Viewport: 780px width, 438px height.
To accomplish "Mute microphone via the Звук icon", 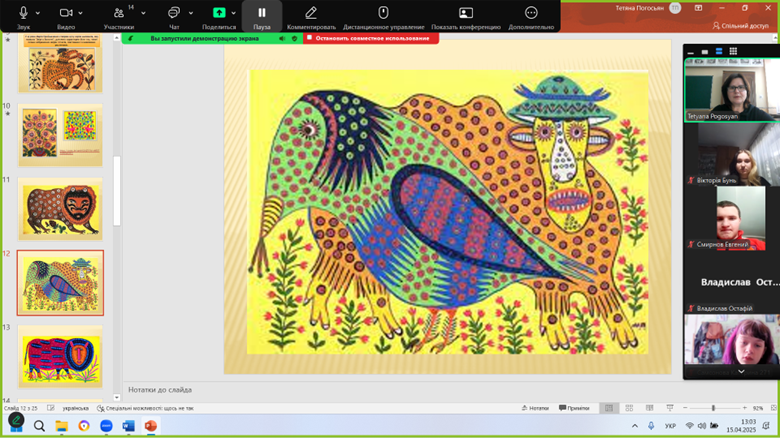I will click(23, 13).
